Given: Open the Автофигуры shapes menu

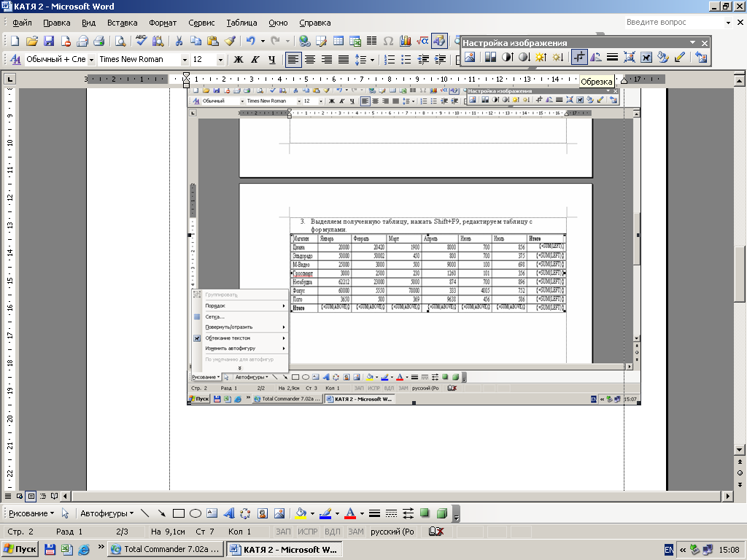Looking at the screenshot, I should pyautogui.click(x=107, y=513).
